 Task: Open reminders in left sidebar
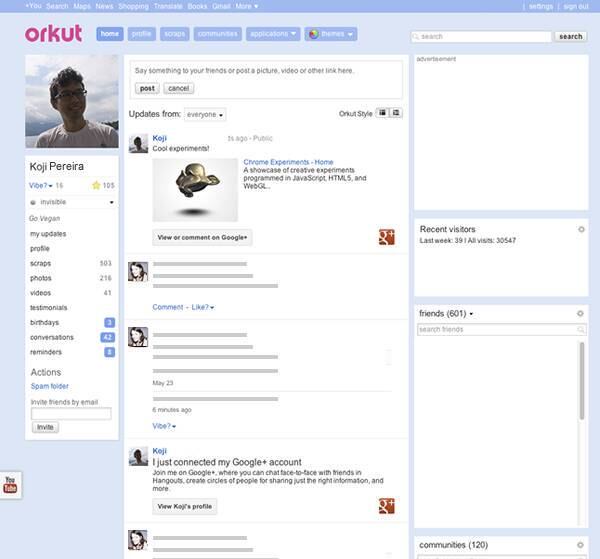46,352
